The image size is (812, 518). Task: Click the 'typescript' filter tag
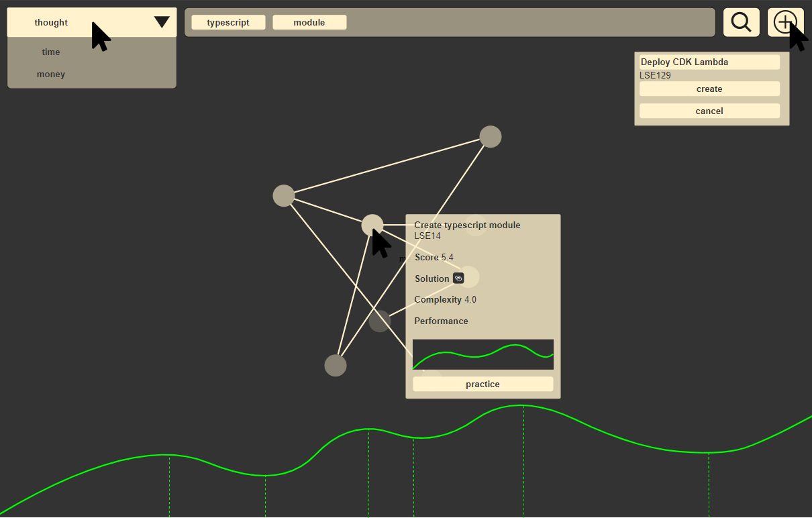point(228,22)
